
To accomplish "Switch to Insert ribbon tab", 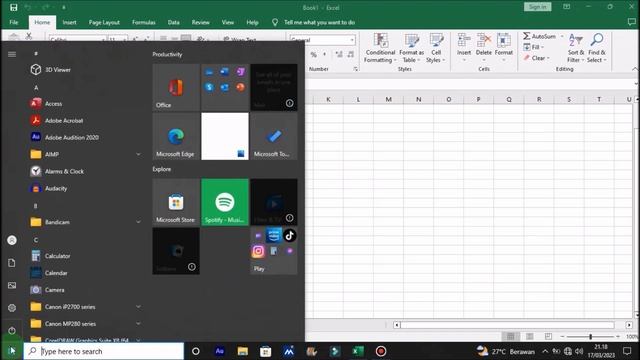I will click(69, 22).
